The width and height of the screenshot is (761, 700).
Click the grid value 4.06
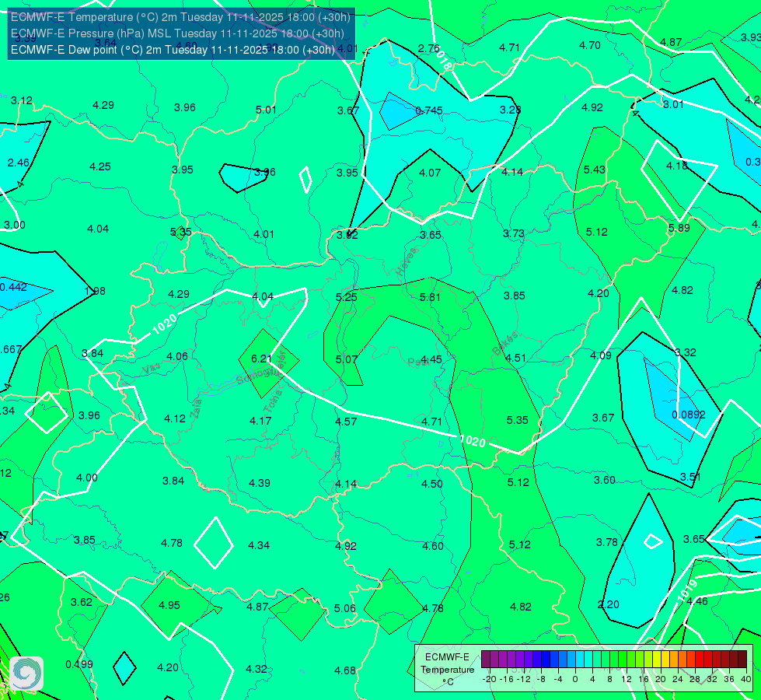coord(177,356)
